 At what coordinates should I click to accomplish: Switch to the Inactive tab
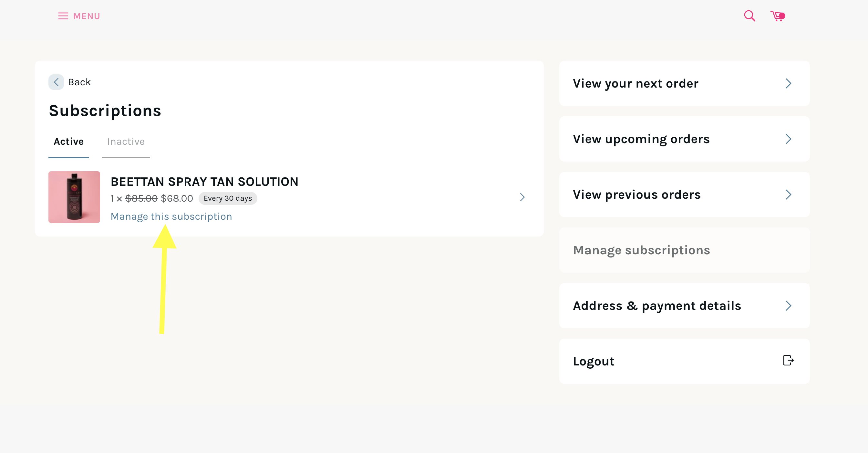(126, 142)
